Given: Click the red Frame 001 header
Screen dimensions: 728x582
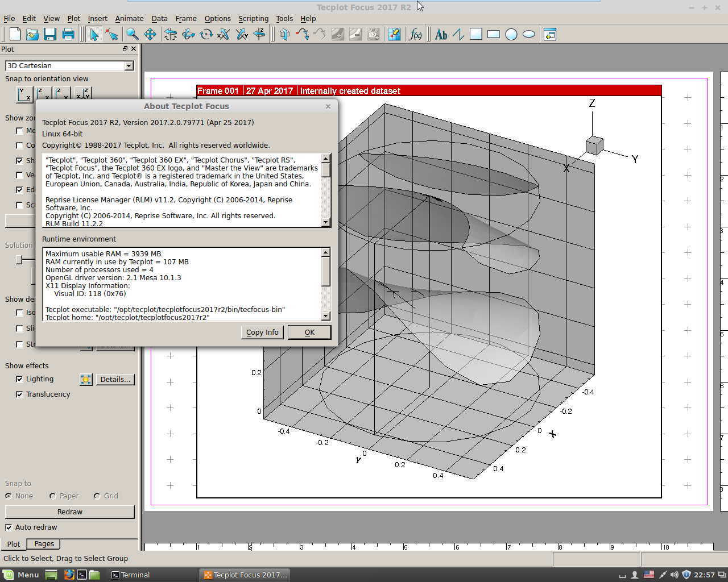Looking at the screenshot, I should [x=429, y=91].
